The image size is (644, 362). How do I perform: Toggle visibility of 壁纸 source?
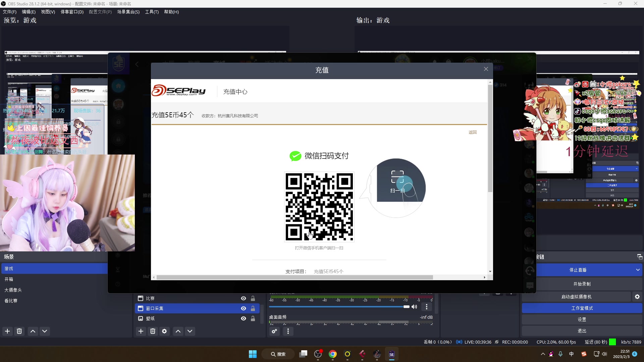pyautogui.click(x=244, y=318)
